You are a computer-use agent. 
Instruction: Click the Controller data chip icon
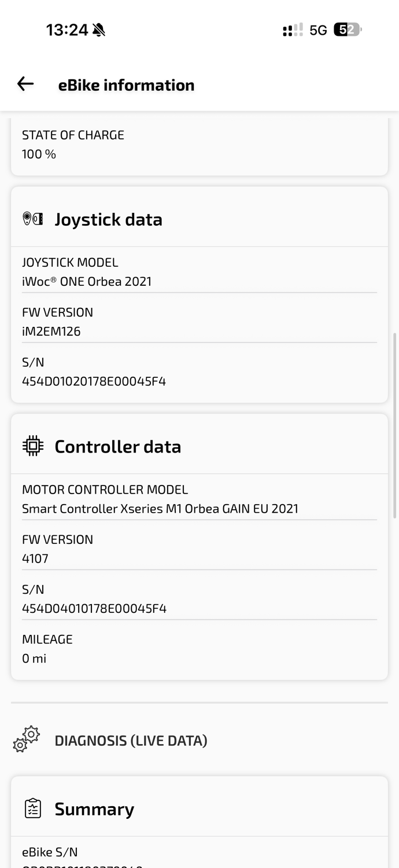[x=33, y=446]
